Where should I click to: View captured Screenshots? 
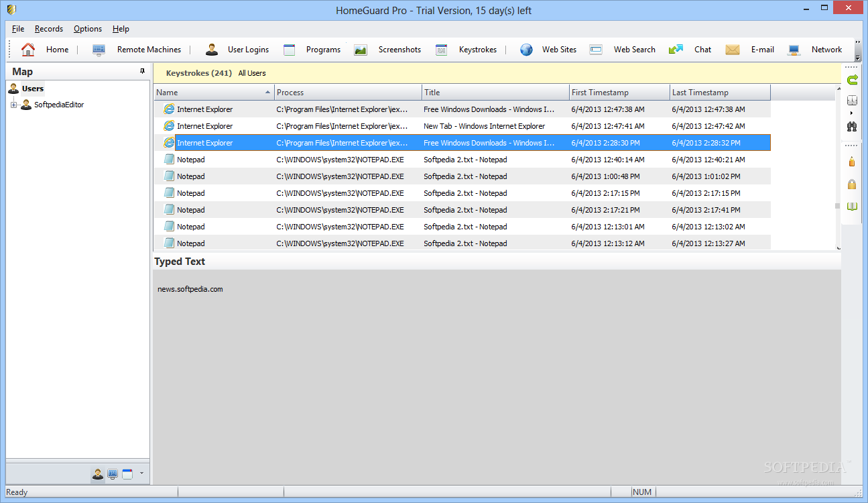[387, 50]
